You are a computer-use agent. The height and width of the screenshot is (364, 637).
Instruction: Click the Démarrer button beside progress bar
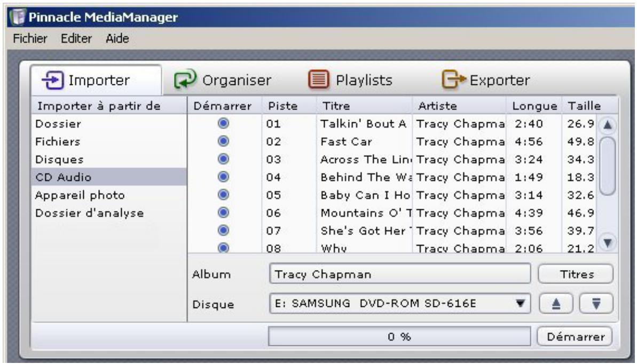pyautogui.click(x=575, y=337)
